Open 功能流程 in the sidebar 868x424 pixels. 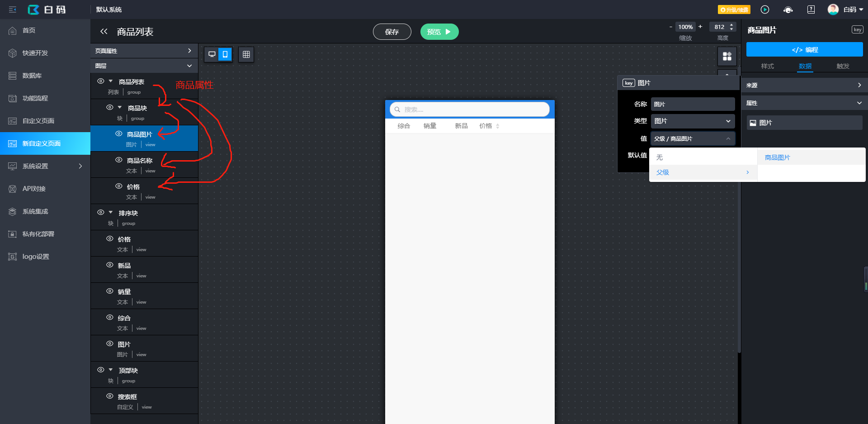(45, 98)
